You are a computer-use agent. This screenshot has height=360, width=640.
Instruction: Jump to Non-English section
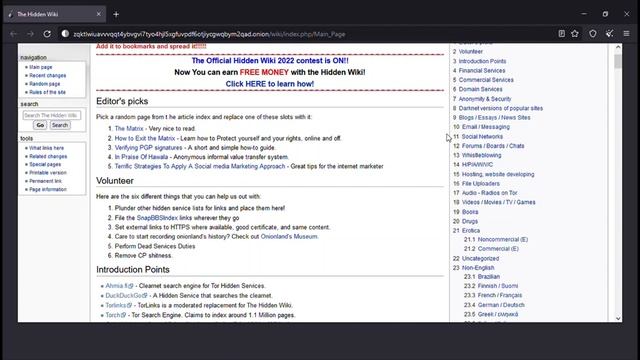point(478,268)
